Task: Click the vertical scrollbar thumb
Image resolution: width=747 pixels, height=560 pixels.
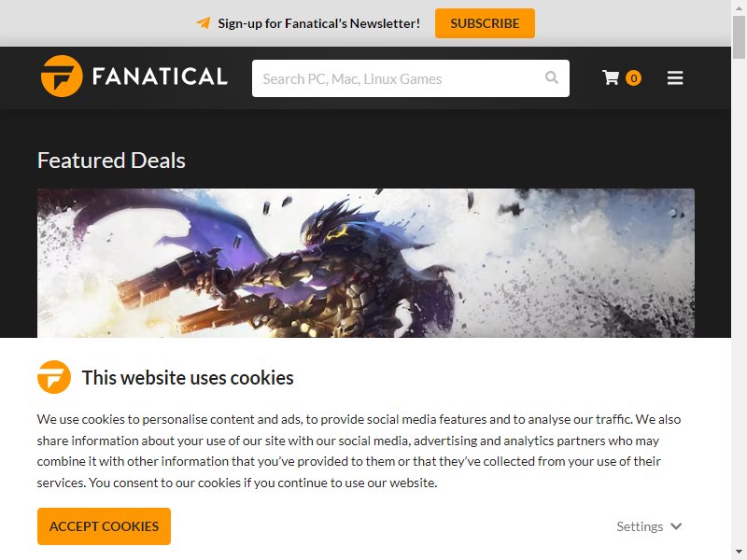Action: tap(739, 36)
